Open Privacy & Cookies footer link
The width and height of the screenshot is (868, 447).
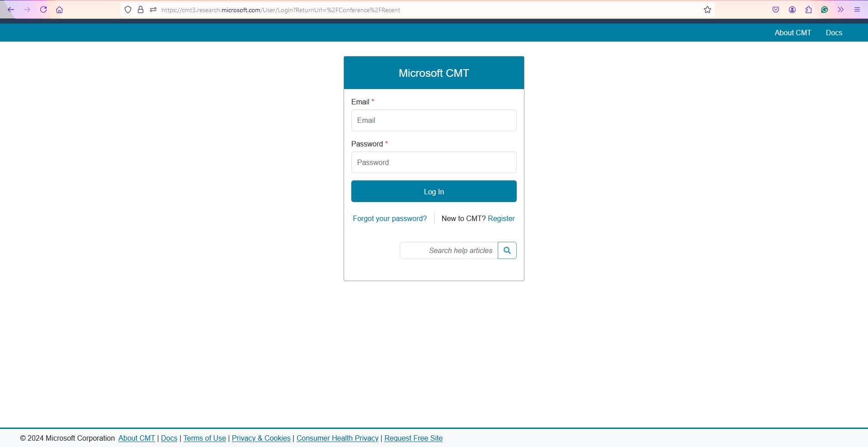[261, 438]
